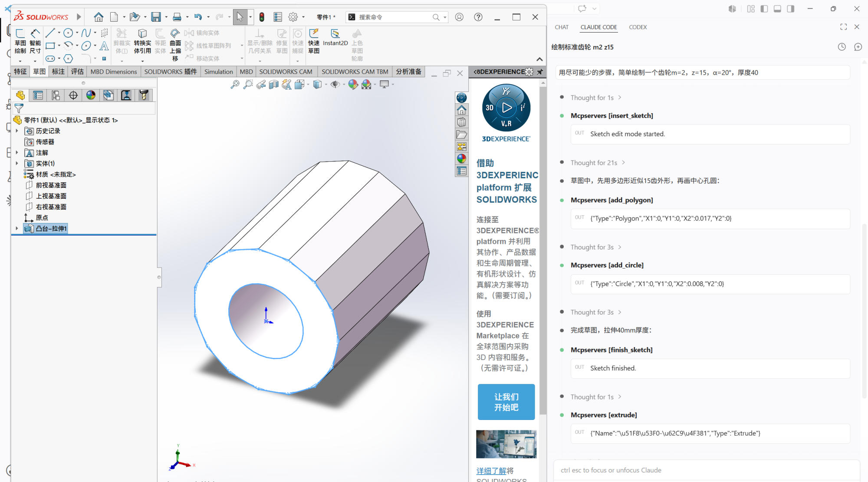
Task: Open the Edit Appearance color ball
Action: [353, 84]
